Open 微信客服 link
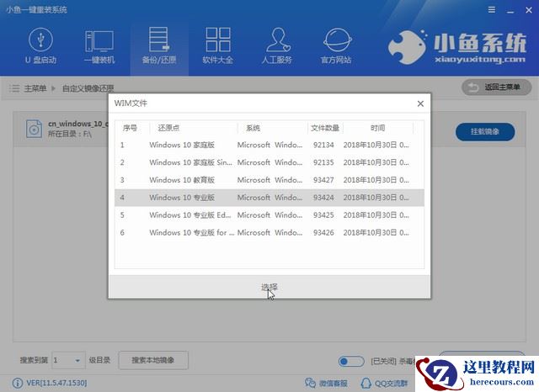The width and height of the screenshot is (539, 392). (x=326, y=383)
